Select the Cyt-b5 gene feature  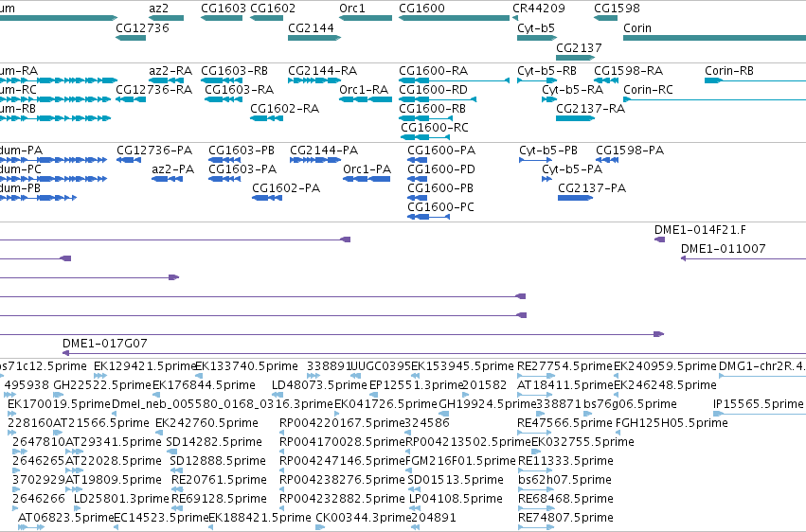(x=537, y=38)
